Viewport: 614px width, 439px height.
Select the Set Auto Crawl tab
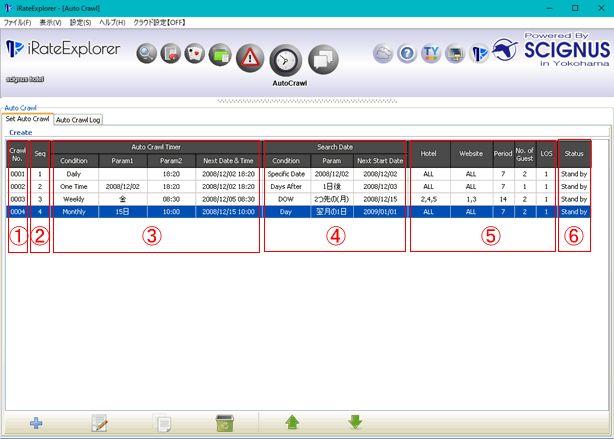point(27,119)
